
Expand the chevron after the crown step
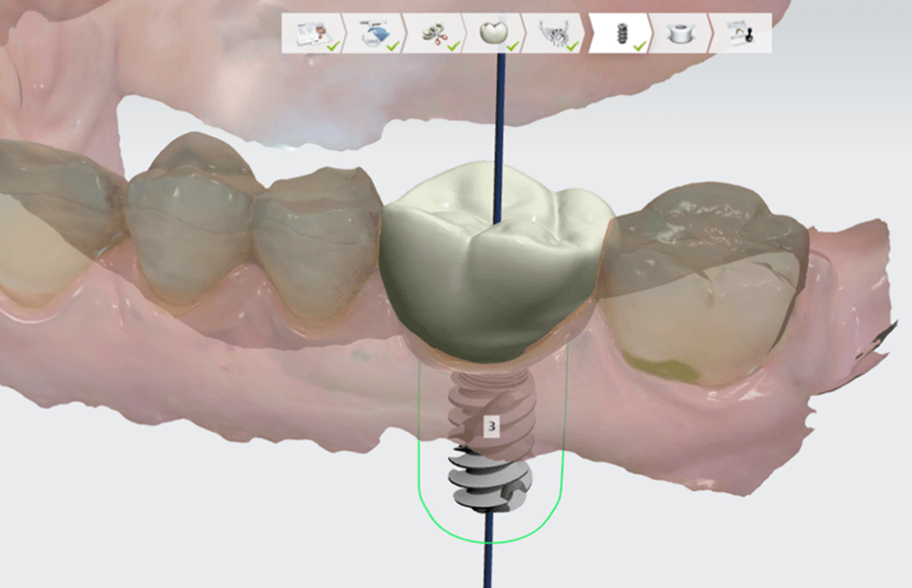click(x=524, y=31)
